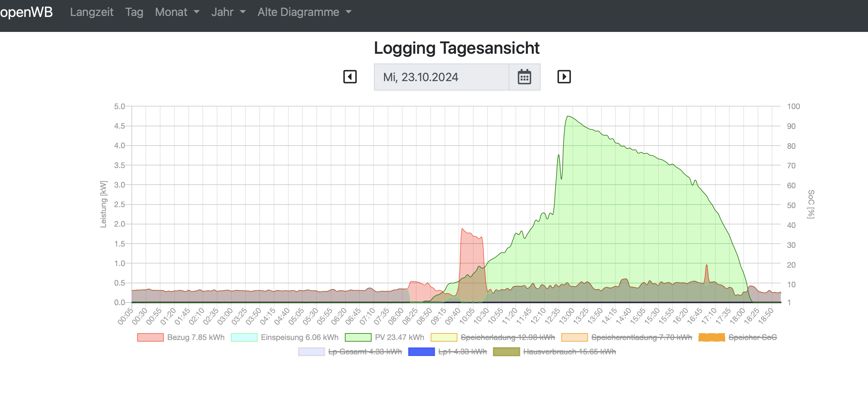This screenshot has height=397, width=868.
Task: Expand the Jahr dropdown menu
Action: point(228,12)
